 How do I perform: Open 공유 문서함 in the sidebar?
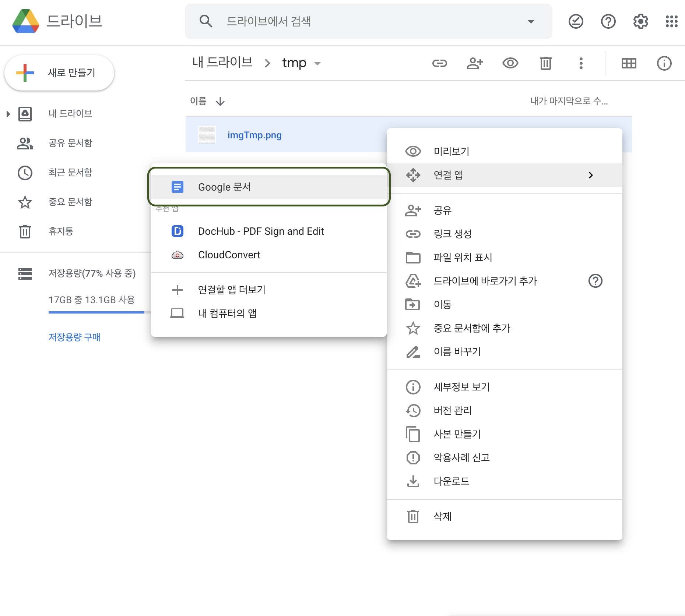pyautogui.click(x=70, y=143)
